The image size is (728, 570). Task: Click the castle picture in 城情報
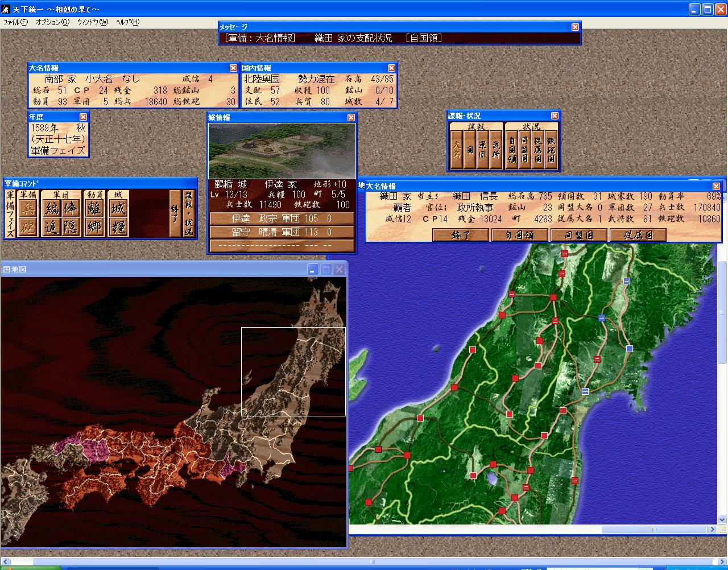[282, 151]
